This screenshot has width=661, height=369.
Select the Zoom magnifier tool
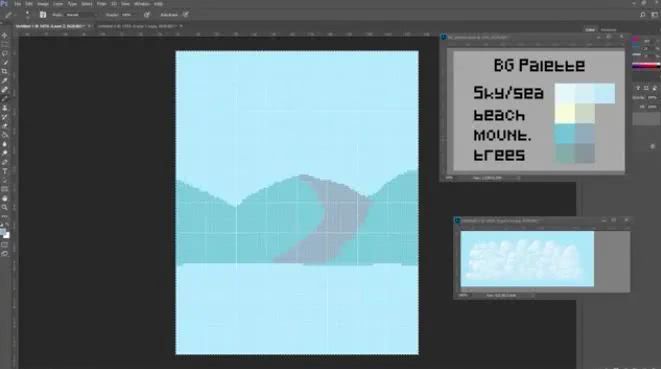coord(5,207)
